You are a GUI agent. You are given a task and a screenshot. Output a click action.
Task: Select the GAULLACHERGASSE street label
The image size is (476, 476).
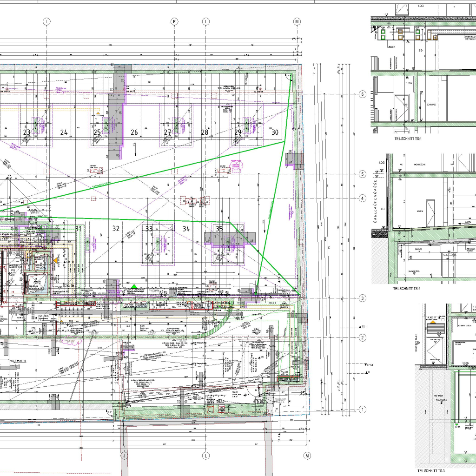(375, 202)
